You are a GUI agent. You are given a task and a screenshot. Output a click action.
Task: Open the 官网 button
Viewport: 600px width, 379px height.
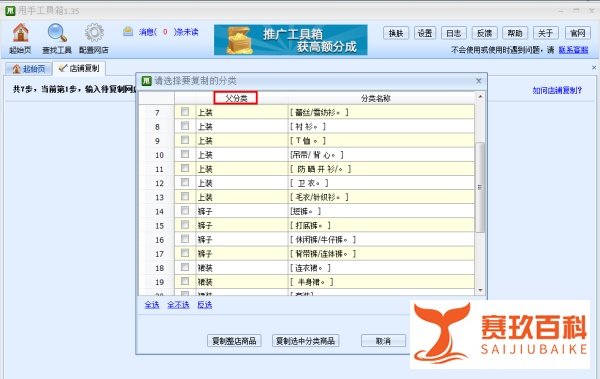click(577, 33)
